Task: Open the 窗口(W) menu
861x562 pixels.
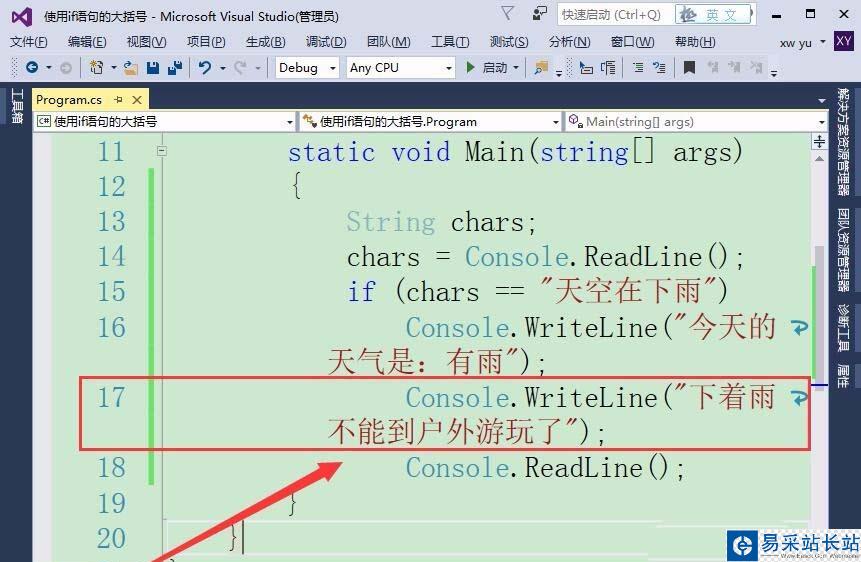Action: 632,42
